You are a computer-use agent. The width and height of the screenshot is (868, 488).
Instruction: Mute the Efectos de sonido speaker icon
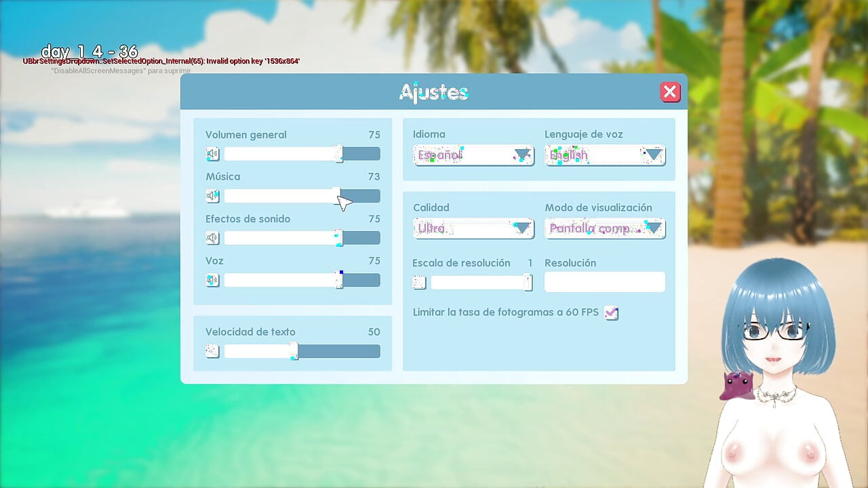pyautogui.click(x=212, y=238)
